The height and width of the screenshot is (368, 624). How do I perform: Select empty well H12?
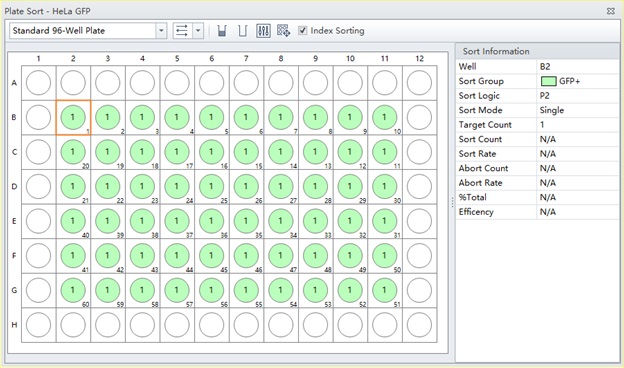(419, 325)
